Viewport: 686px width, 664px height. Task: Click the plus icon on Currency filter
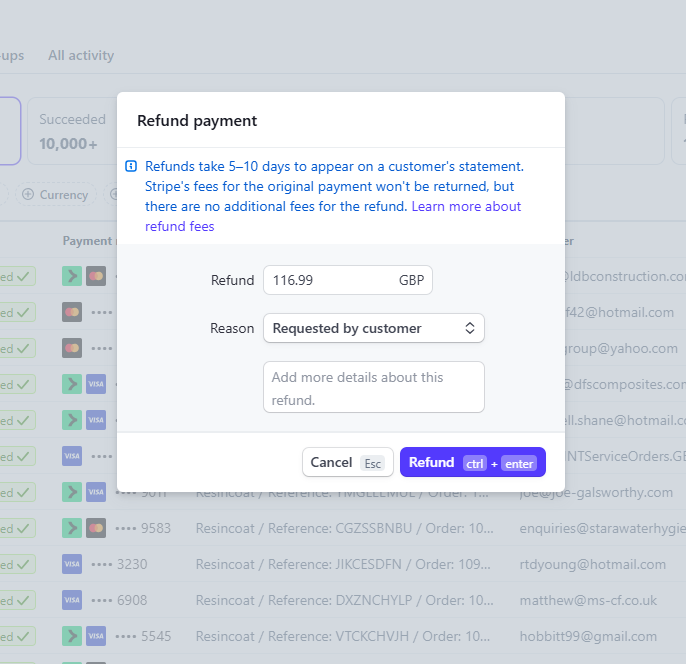(x=28, y=194)
